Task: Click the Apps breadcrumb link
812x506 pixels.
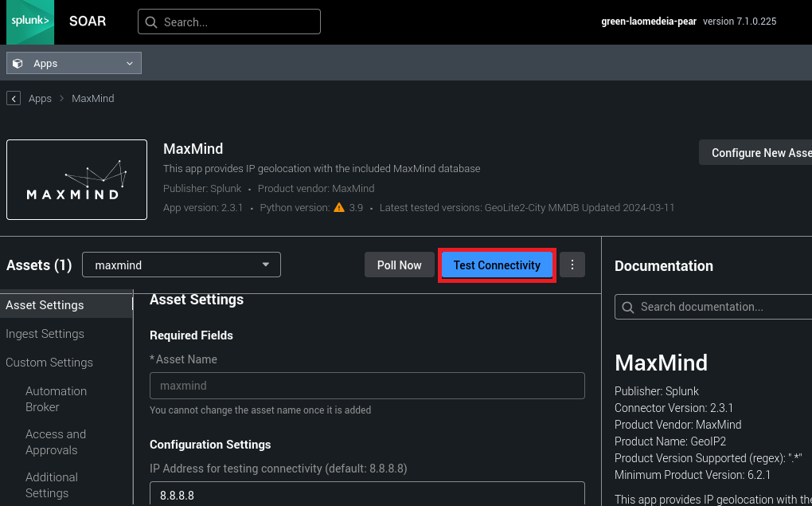Action: (x=40, y=99)
